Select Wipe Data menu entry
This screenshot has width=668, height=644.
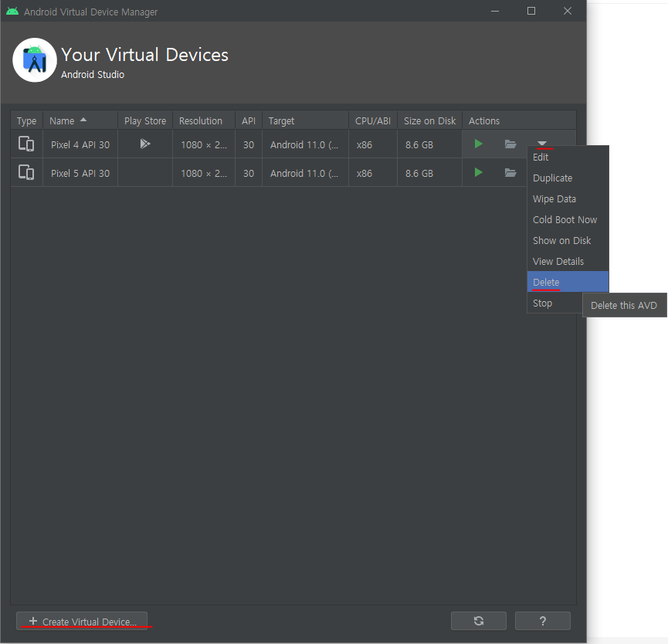(568, 199)
